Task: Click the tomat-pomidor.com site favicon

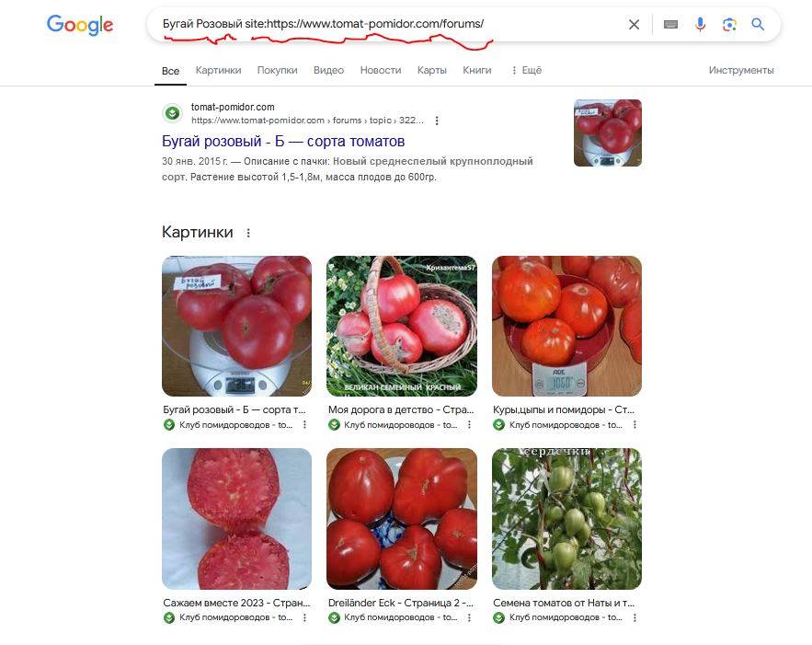Action: [x=173, y=113]
